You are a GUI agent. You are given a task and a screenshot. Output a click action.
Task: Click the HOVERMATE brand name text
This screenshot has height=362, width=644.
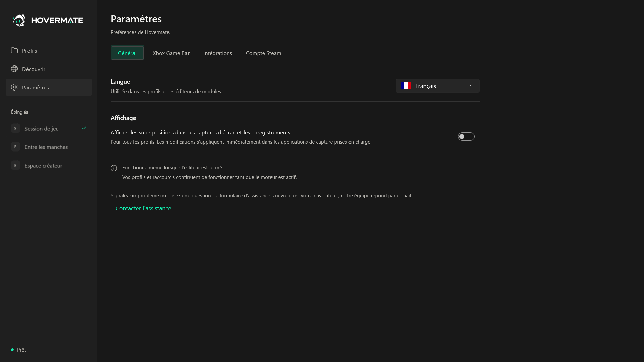tap(57, 20)
